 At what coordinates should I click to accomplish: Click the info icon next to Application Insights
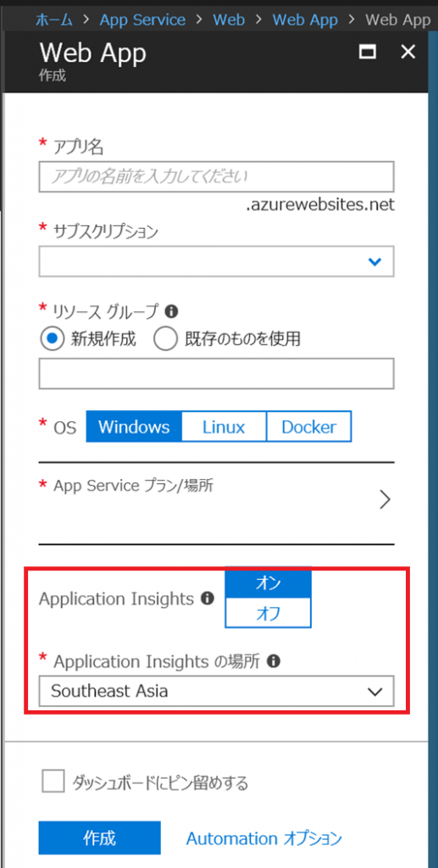[x=208, y=598]
